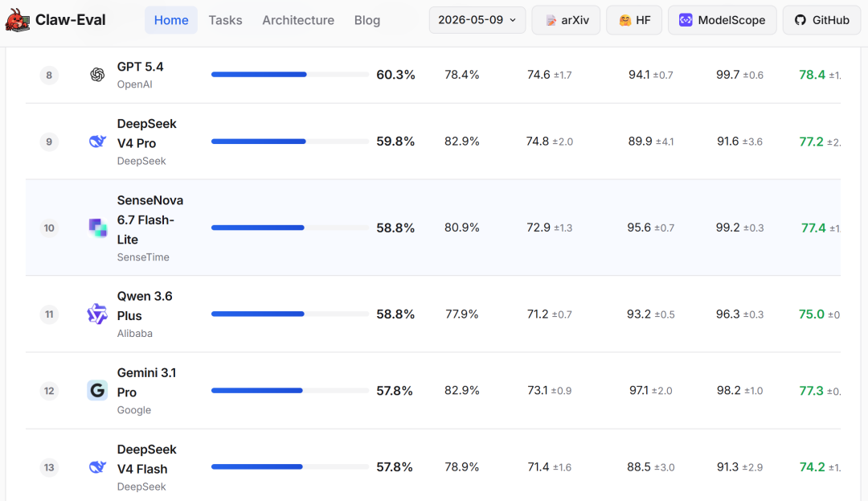
Task: Select the Qwen 3.6 Plus model name
Action: point(145,306)
